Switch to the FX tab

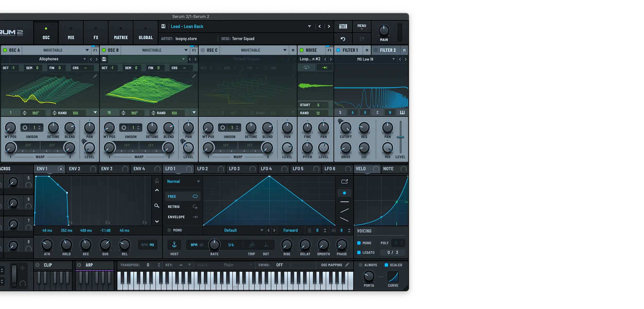tap(96, 33)
